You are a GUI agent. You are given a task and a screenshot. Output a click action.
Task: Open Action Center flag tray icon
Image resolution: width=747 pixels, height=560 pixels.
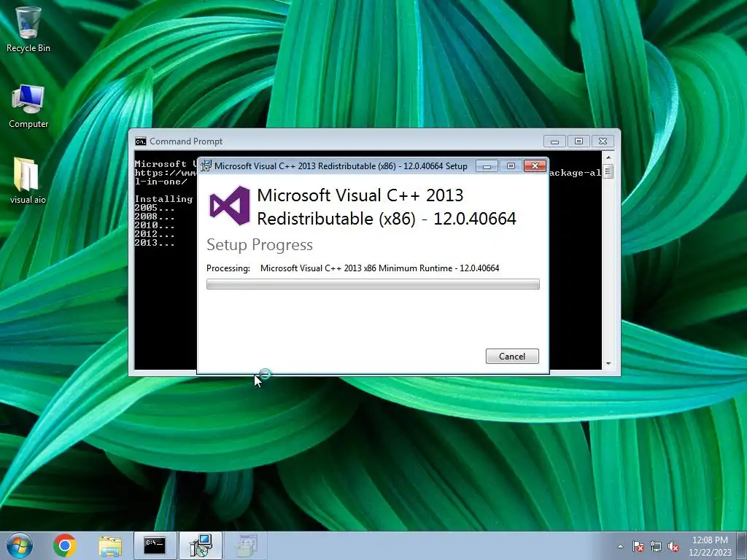[x=638, y=546]
